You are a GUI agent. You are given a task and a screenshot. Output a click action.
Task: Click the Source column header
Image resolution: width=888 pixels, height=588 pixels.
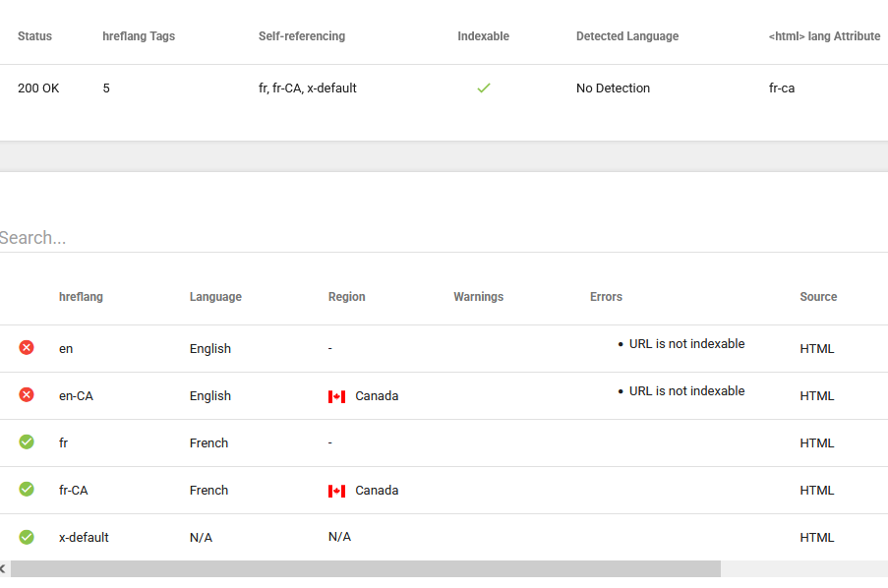pos(818,297)
